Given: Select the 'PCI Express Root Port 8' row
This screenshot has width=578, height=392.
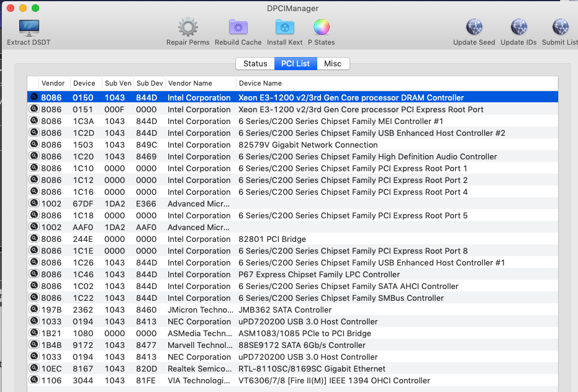Looking at the screenshot, I should coord(292,251).
